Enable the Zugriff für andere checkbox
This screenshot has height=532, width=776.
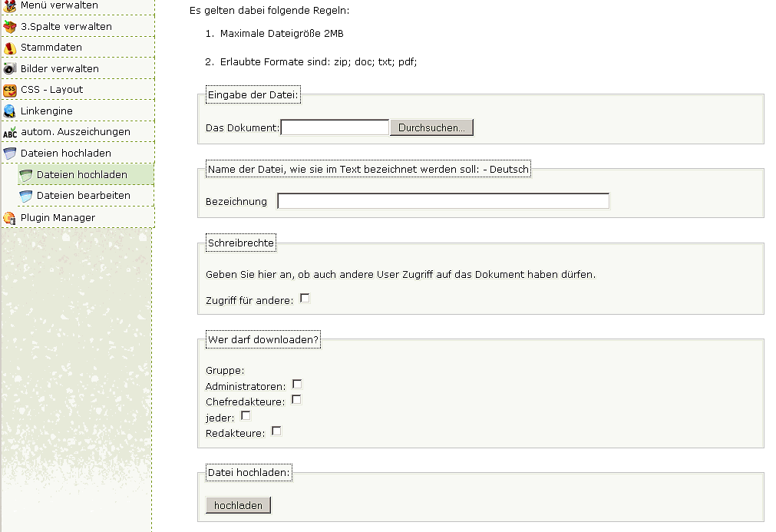tap(305, 299)
